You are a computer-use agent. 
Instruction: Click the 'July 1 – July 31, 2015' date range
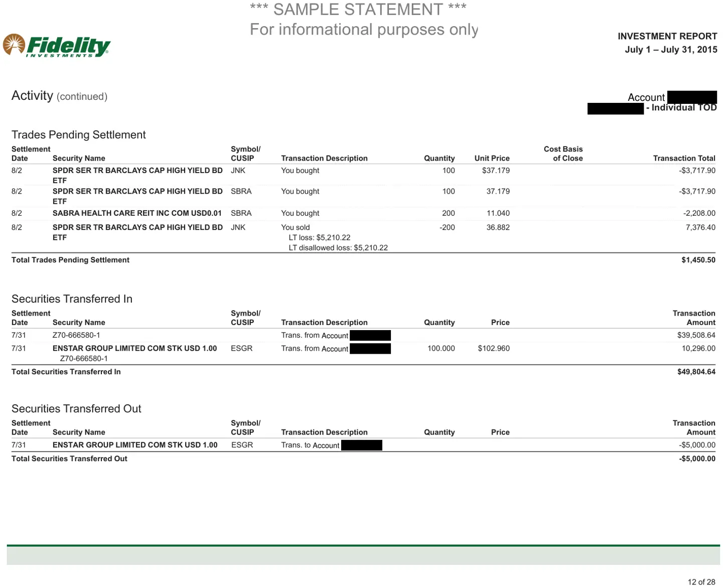pos(671,49)
